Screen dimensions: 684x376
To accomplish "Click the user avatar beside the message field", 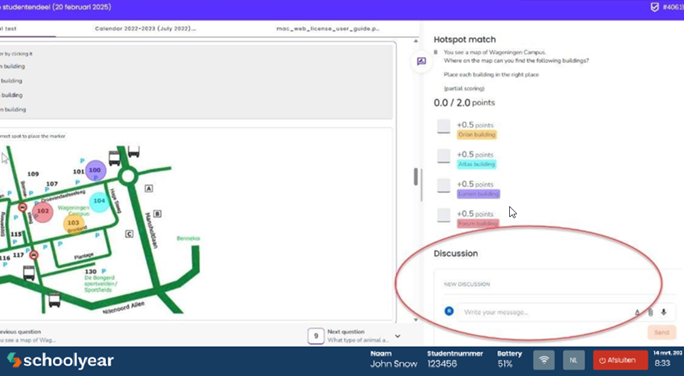I will (x=449, y=311).
